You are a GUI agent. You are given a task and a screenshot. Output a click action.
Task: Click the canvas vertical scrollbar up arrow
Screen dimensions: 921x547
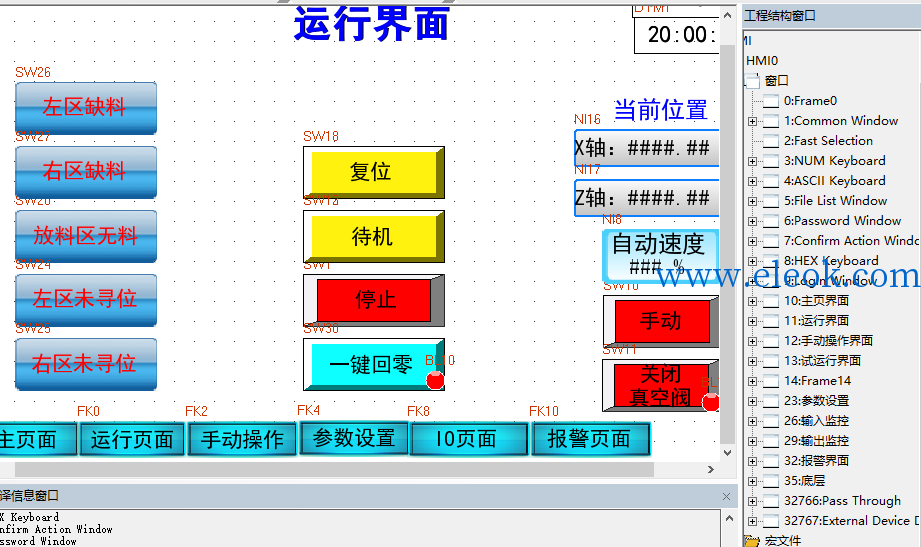[727, 15]
